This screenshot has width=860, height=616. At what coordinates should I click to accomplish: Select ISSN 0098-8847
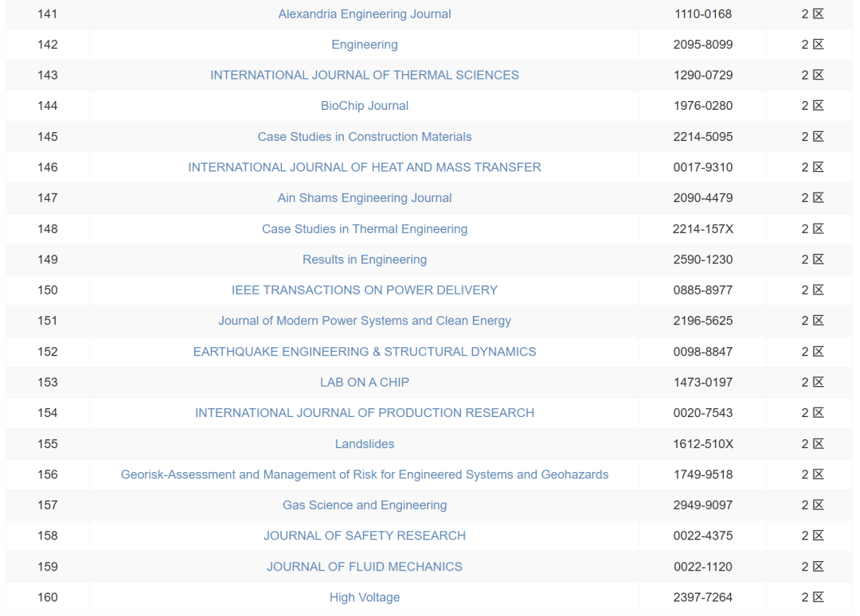coord(702,352)
